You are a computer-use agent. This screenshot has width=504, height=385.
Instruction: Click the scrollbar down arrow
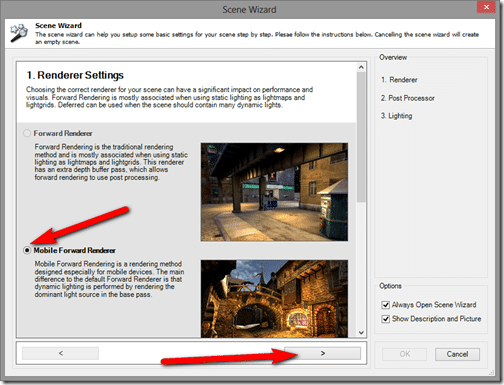(x=361, y=332)
